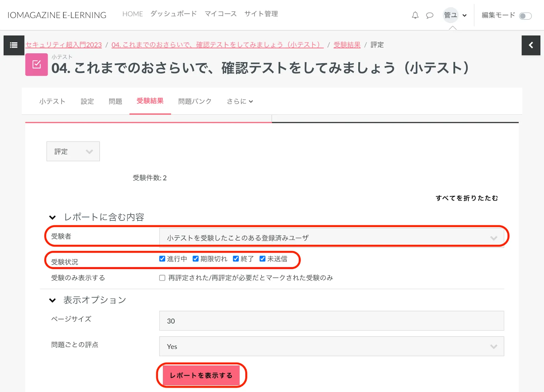
Task: Open the notifications bell icon
Action: pyautogui.click(x=415, y=15)
